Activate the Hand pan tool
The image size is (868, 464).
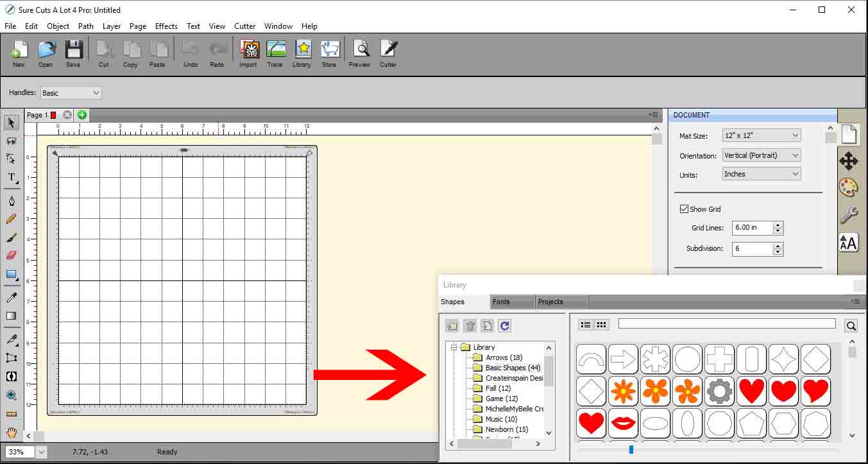click(x=12, y=433)
